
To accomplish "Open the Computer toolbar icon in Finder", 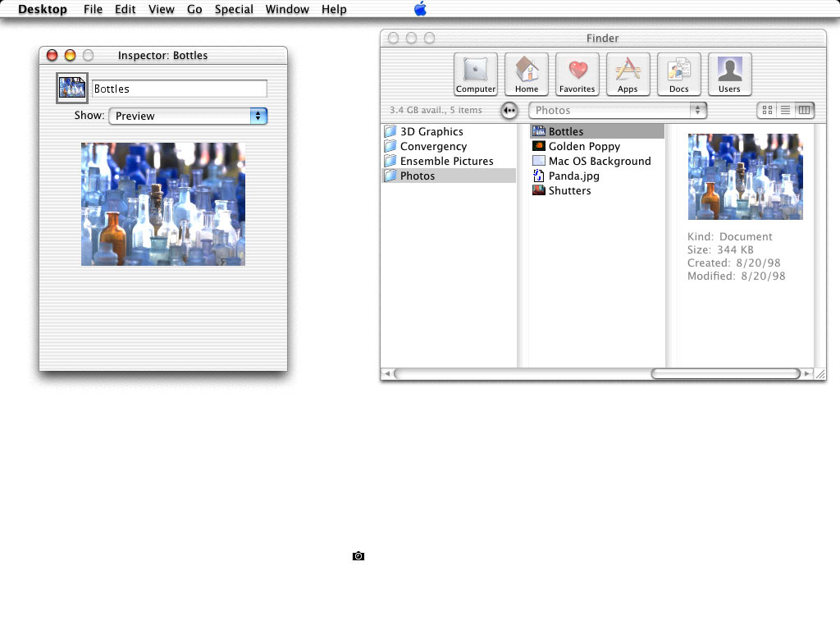I will (476, 74).
